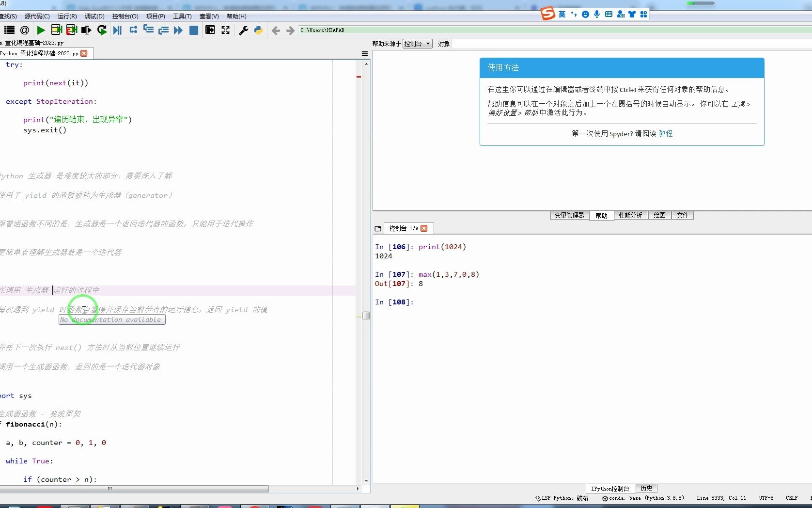Run the file with green play button
Screen dimensions: 812x508
41,30
